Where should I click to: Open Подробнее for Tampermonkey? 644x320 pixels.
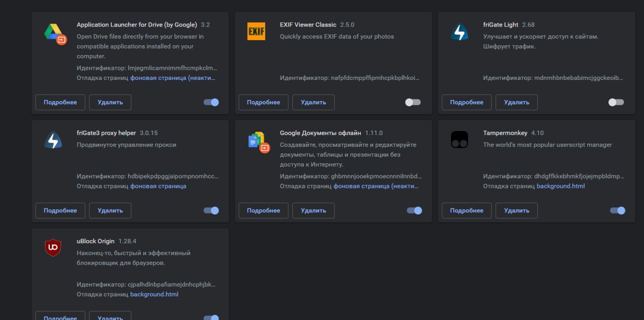[467, 210]
